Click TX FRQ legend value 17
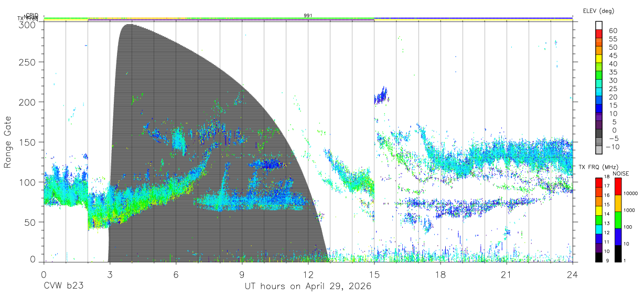 607,186
